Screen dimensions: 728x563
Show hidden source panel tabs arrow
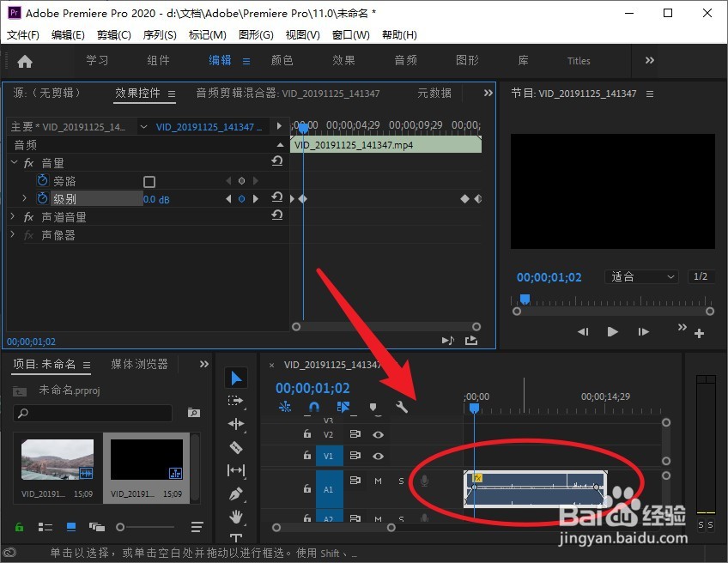coord(488,93)
